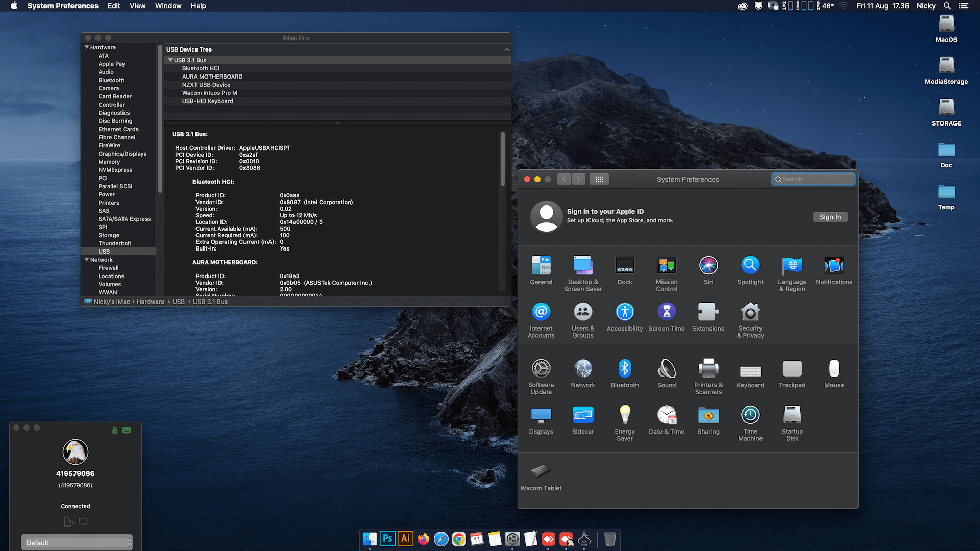This screenshot has height=551, width=980.
Task: Collapse the Hardware section in sidebar
Action: point(87,47)
